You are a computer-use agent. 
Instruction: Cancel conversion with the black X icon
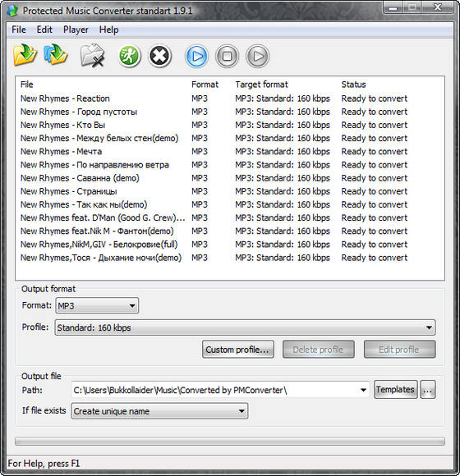pyautogui.click(x=159, y=56)
